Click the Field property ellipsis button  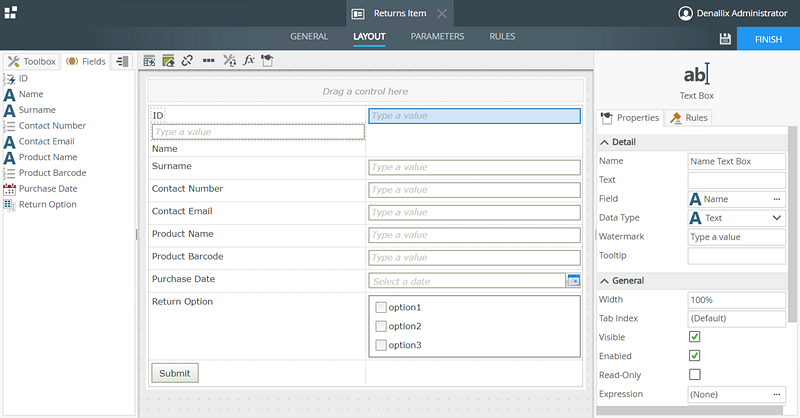point(777,199)
